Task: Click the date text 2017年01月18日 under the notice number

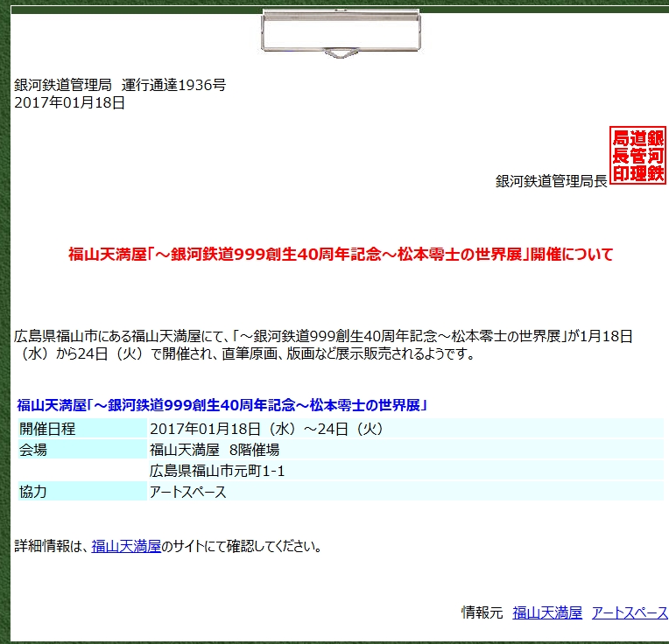Action: [x=69, y=102]
